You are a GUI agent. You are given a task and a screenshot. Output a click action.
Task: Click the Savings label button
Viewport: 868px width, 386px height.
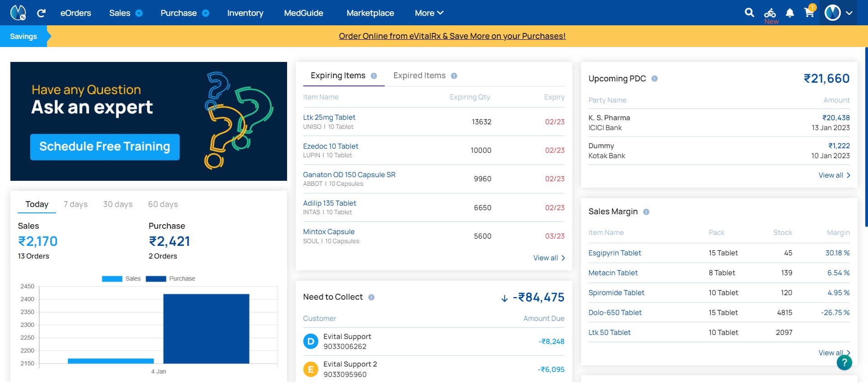click(x=24, y=36)
